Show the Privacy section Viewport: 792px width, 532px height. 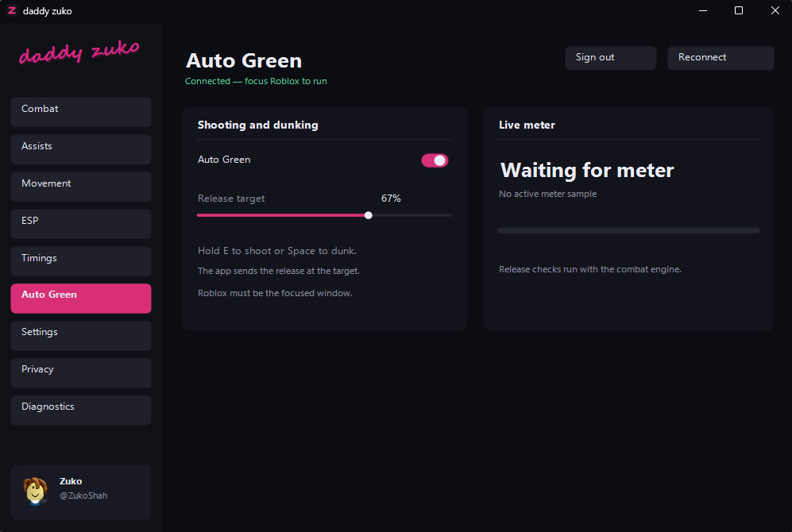click(x=81, y=373)
